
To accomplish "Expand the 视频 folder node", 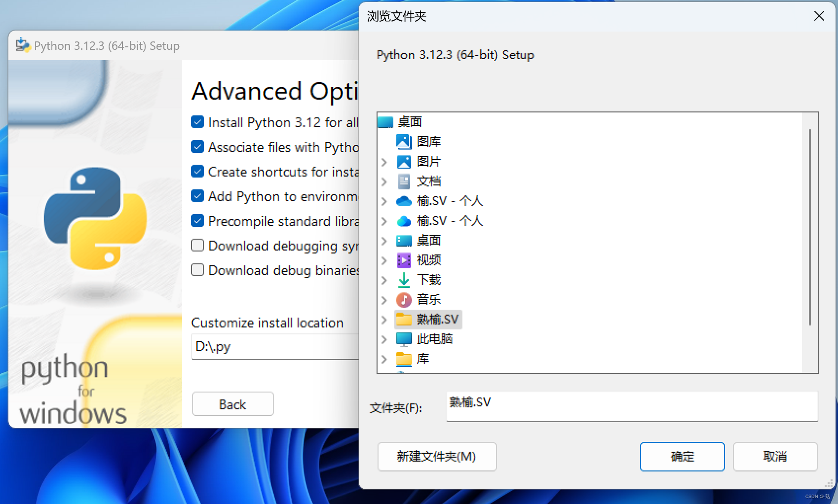I will 384,260.
